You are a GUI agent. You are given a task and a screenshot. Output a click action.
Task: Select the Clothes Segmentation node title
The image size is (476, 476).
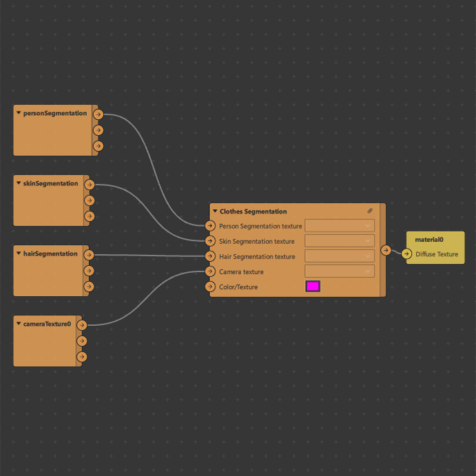(253, 211)
